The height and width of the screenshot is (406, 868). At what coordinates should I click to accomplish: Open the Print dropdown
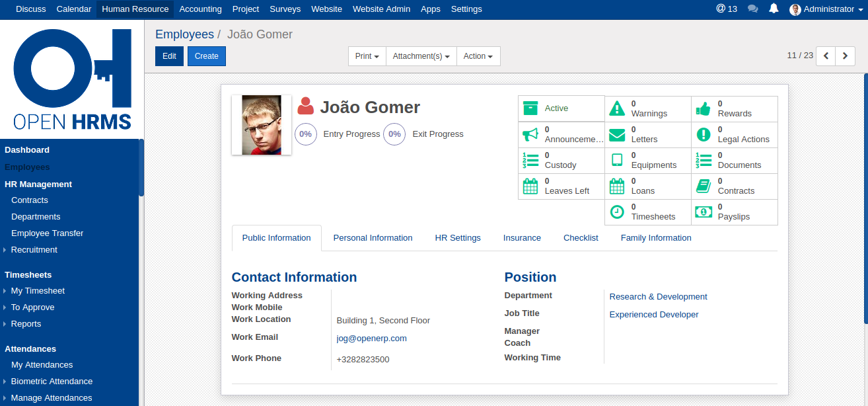click(367, 56)
